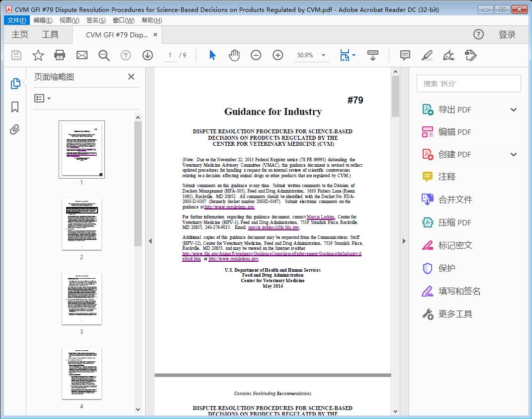Expand the 导出 PDF section
The image size is (532, 419).
coord(514,109)
